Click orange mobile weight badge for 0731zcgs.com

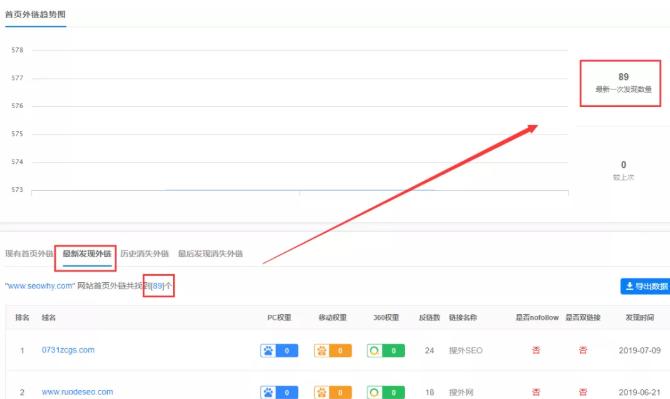point(332,350)
